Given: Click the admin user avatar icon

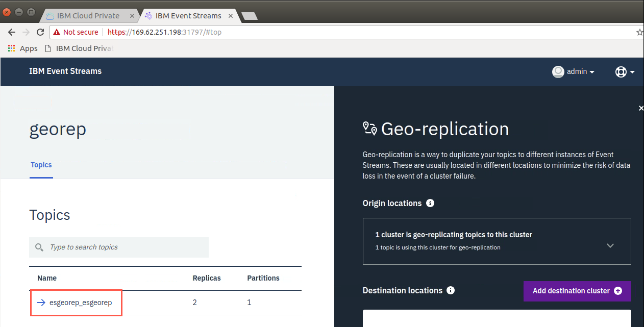Looking at the screenshot, I should (x=558, y=72).
